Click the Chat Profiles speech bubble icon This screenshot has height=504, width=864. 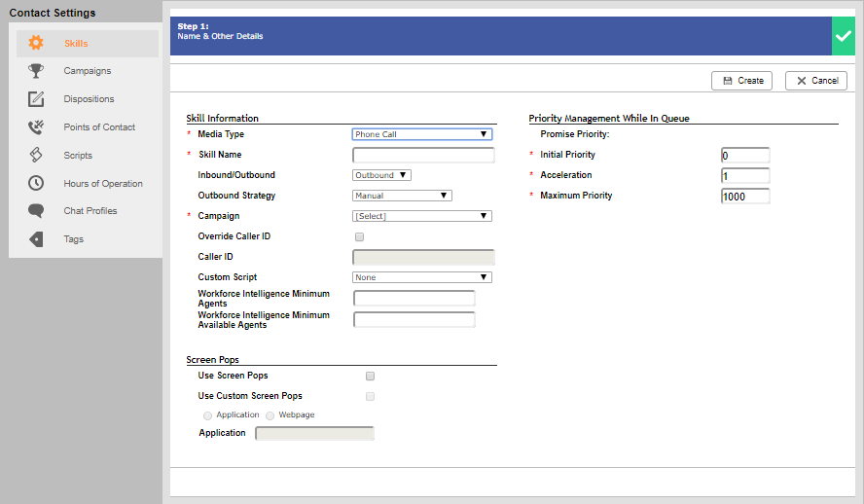36,210
